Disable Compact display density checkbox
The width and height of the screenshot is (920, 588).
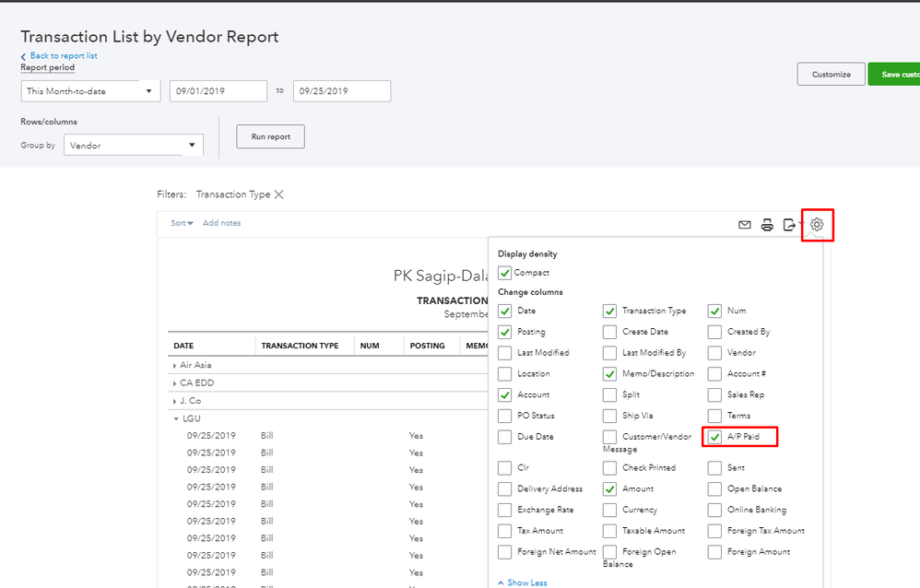504,273
